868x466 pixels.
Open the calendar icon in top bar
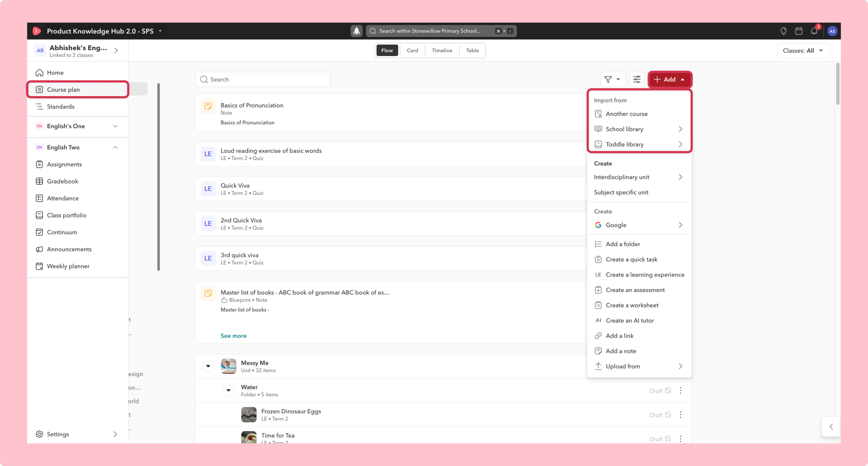click(799, 31)
